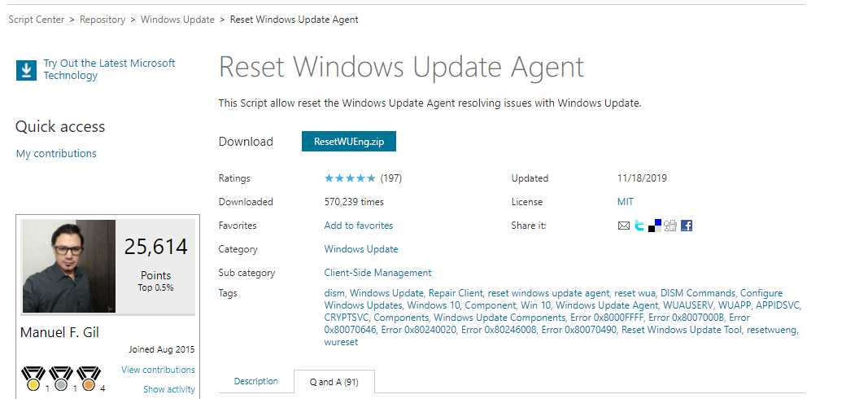Share the script on Twitter
The height and width of the screenshot is (399, 868).
(x=639, y=226)
